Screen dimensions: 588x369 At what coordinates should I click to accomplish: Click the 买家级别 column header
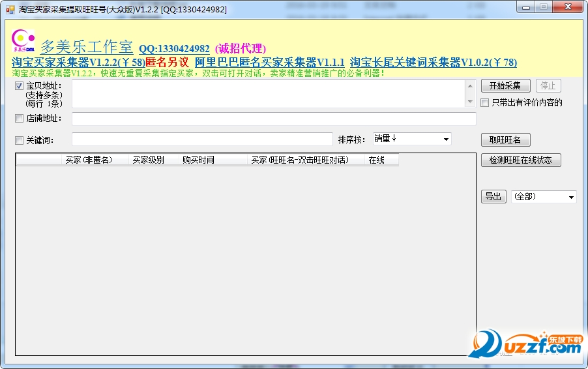tap(153, 160)
